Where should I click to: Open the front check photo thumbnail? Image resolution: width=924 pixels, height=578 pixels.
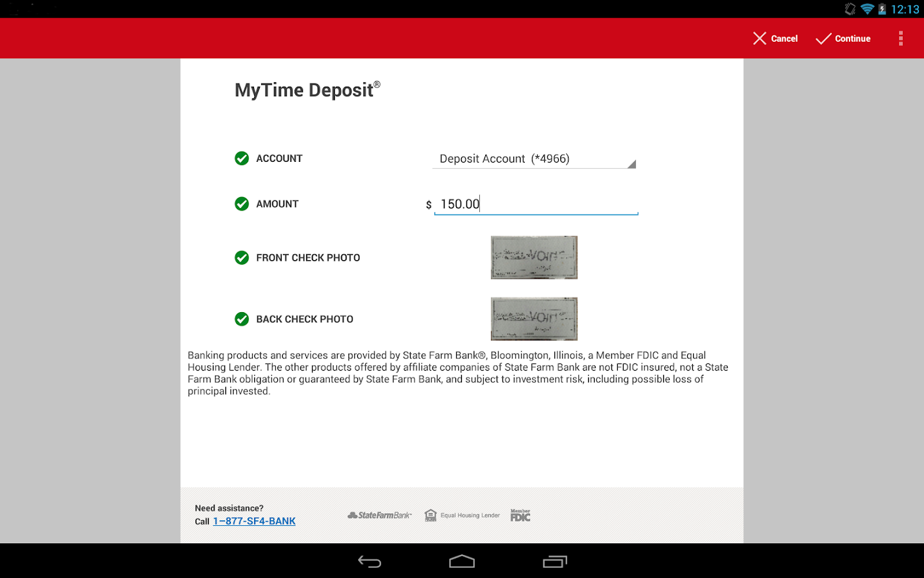coord(534,258)
